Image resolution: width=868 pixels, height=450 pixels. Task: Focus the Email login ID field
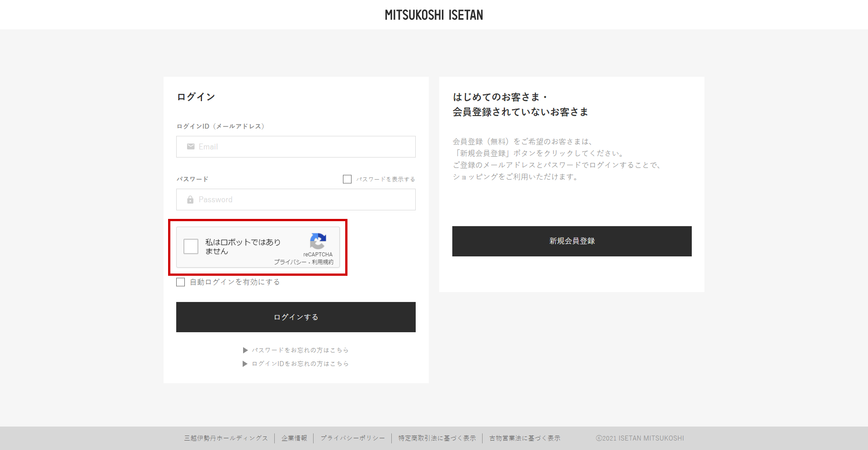coord(296,147)
